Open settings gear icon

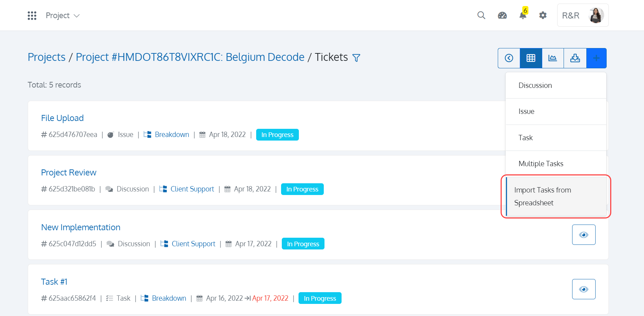543,15
